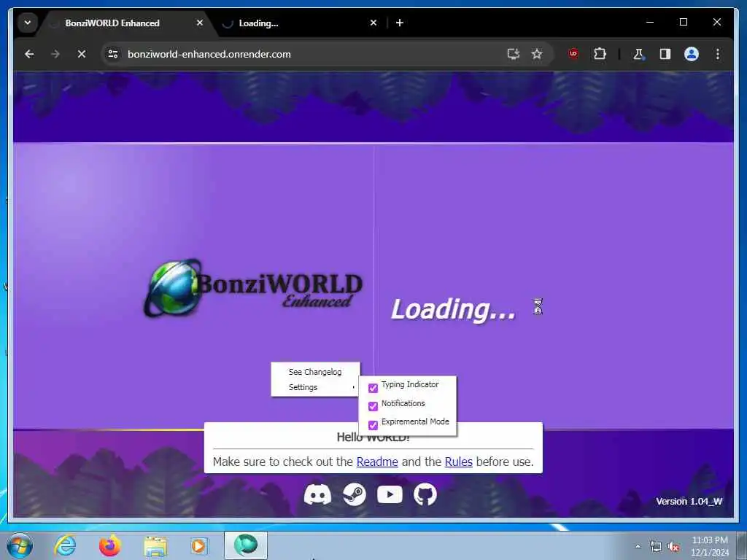
Task: Expand Settings submenu entry
Action: pos(315,387)
